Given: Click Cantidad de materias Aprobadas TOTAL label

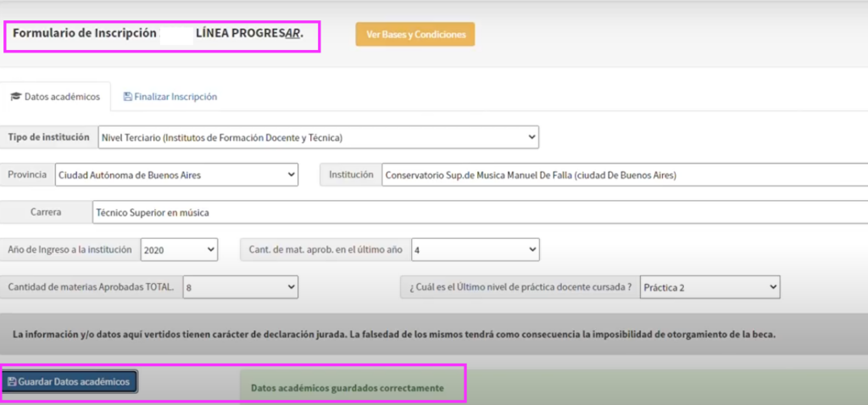Looking at the screenshot, I should click(x=91, y=287).
